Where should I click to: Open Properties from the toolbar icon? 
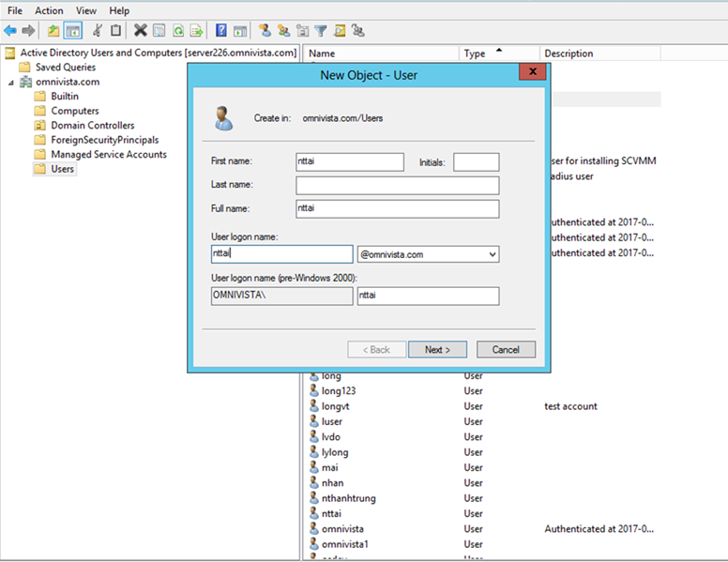coord(159,31)
